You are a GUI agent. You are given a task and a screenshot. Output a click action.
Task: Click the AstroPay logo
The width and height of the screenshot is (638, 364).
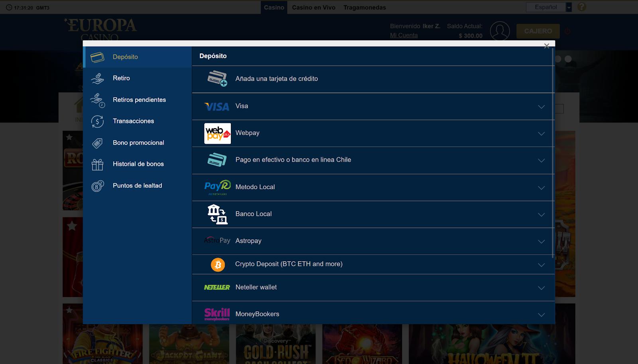pos(217,241)
